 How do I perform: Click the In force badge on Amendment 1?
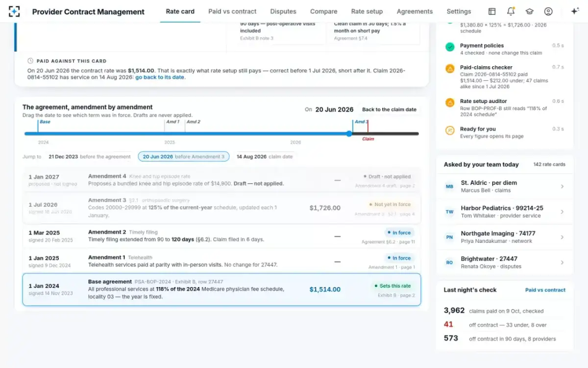coord(399,258)
